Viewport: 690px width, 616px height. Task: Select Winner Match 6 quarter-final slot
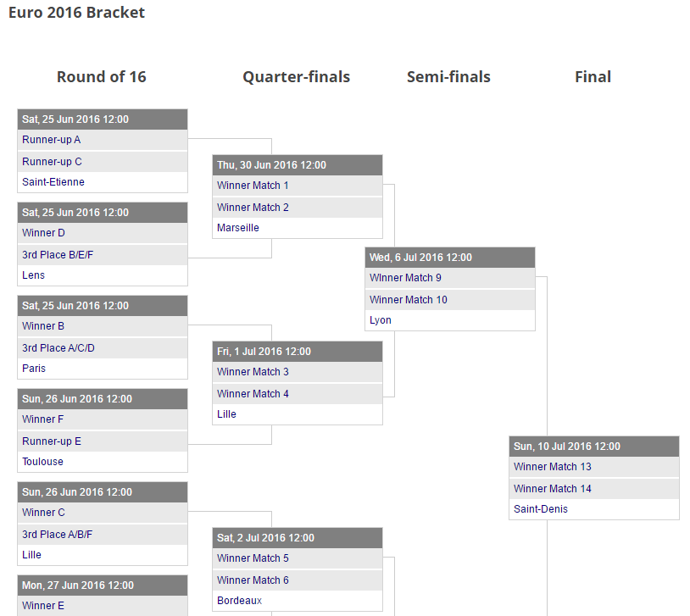pyautogui.click(x=253, y=580)
